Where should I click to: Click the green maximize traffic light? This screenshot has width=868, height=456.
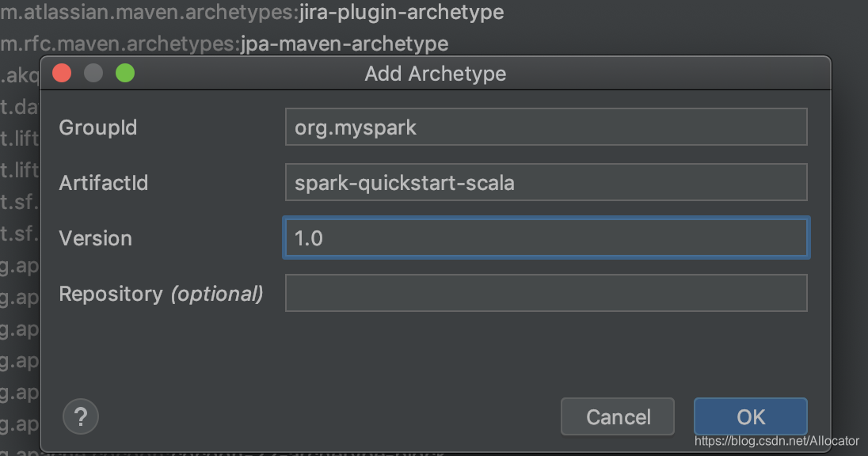124,72
